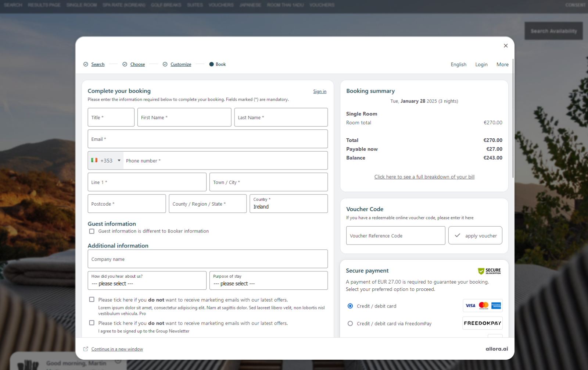
Task: Click the Visa card logo
Action: pos(470,306)
